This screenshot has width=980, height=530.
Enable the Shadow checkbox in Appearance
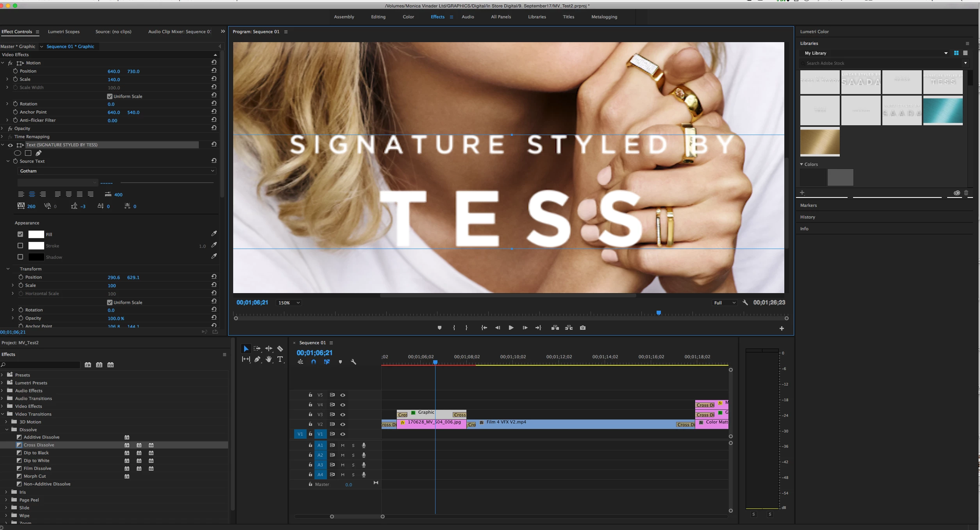click(x=20, y=257)
